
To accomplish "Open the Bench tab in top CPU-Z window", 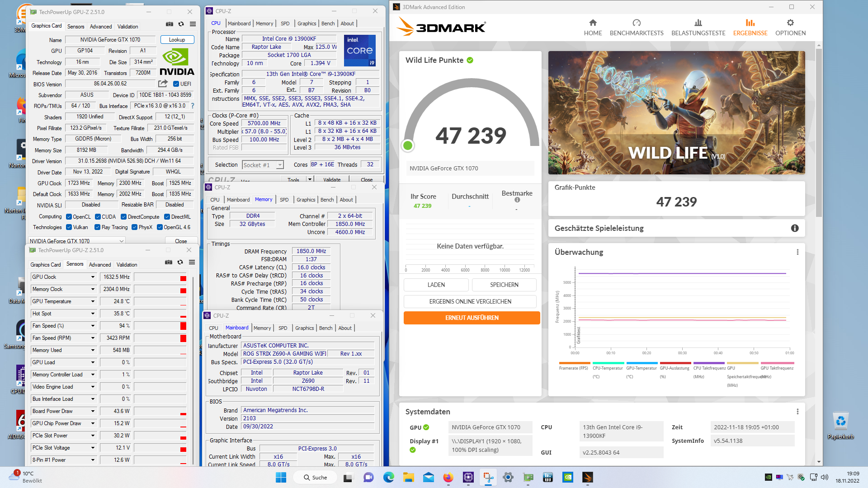I will tap(328, 23).
